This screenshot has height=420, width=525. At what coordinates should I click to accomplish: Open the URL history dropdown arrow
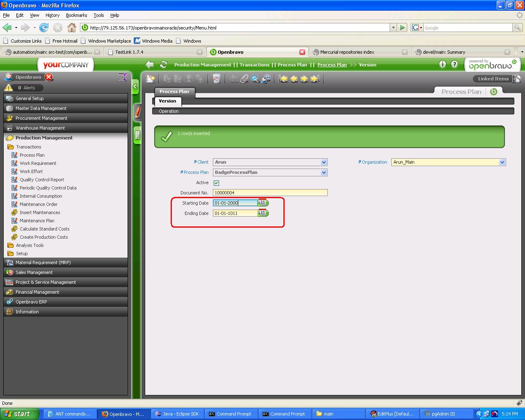(x=393, y=28)
